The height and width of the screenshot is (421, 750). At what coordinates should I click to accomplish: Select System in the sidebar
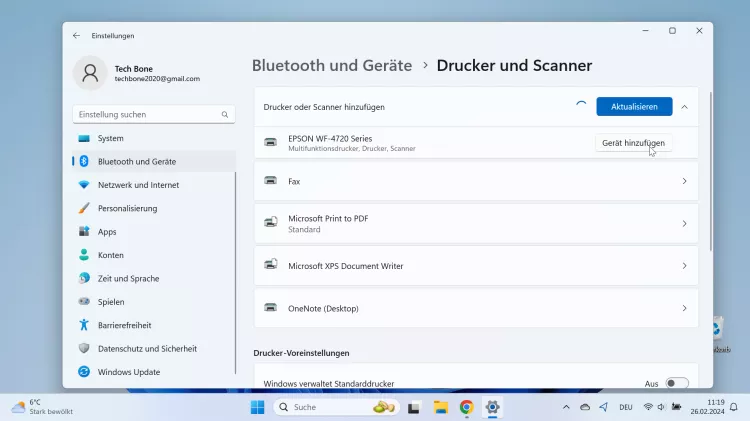point(154,138)
